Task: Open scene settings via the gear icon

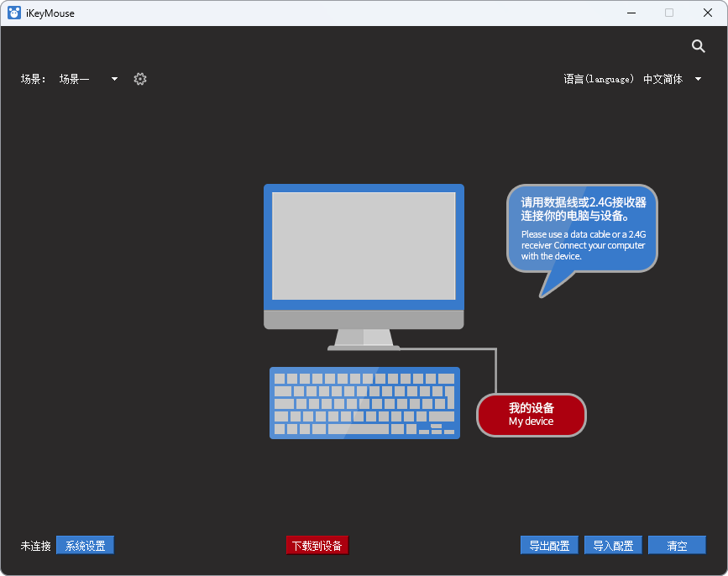Action: (x=139, y=78)
